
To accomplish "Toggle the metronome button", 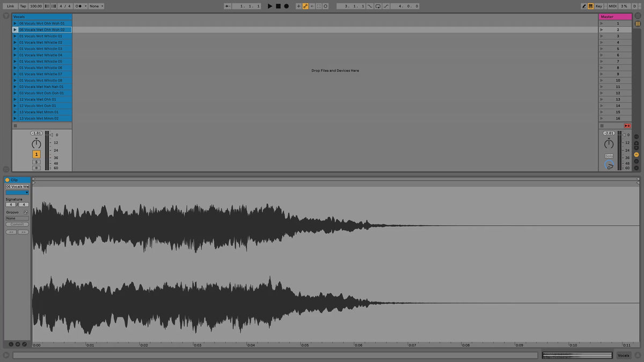I will pos(79,6).
